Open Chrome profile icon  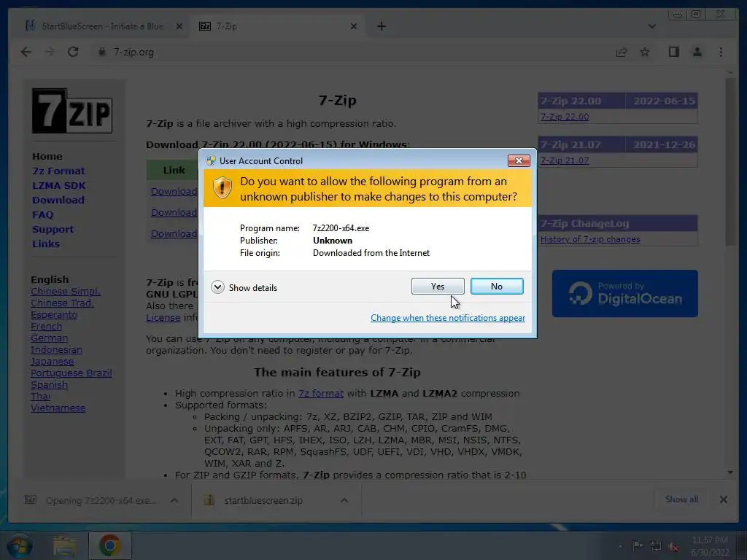(697, 52)
